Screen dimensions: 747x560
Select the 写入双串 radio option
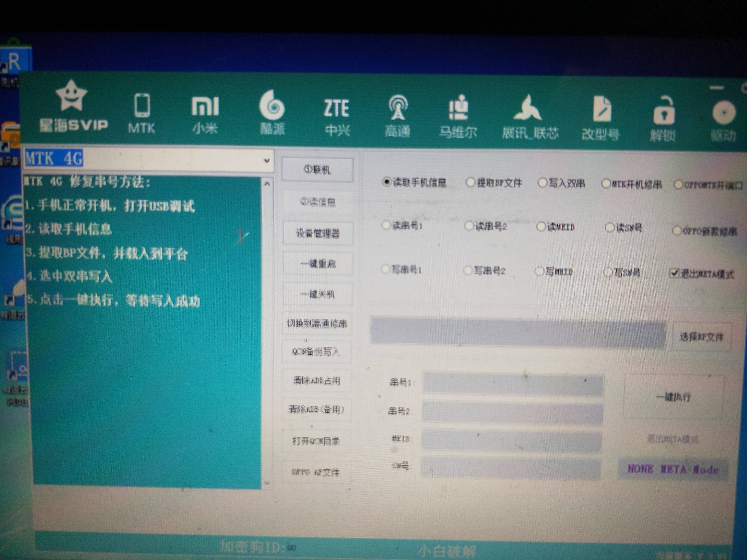(561, 183)
